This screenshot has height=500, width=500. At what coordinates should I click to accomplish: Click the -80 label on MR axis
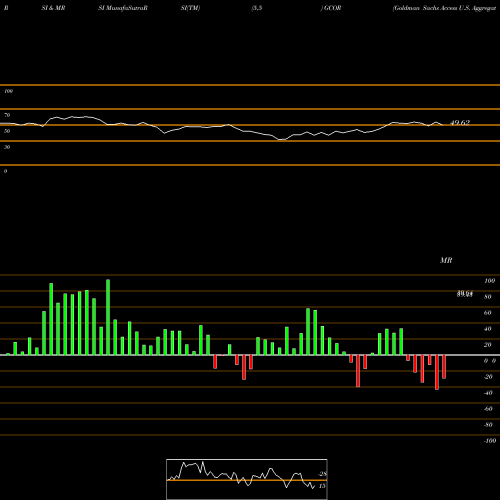[x=488, y=425]
